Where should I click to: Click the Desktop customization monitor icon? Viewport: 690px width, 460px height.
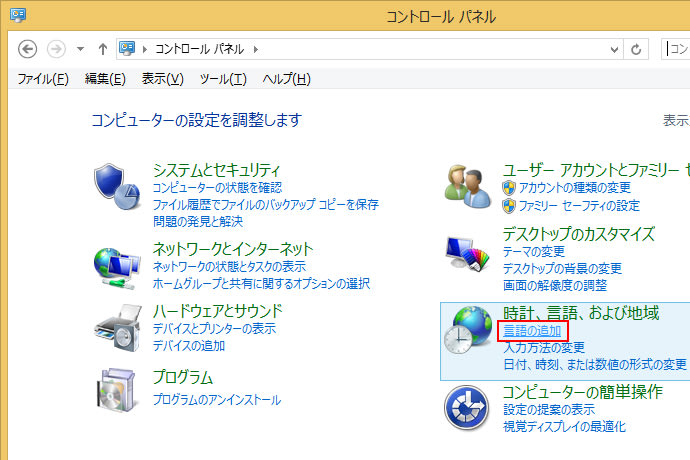pos(467,253)
